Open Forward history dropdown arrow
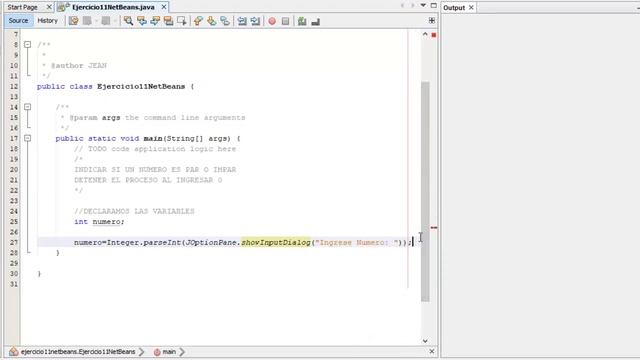The image size is (640, 360). pos(115,21)
